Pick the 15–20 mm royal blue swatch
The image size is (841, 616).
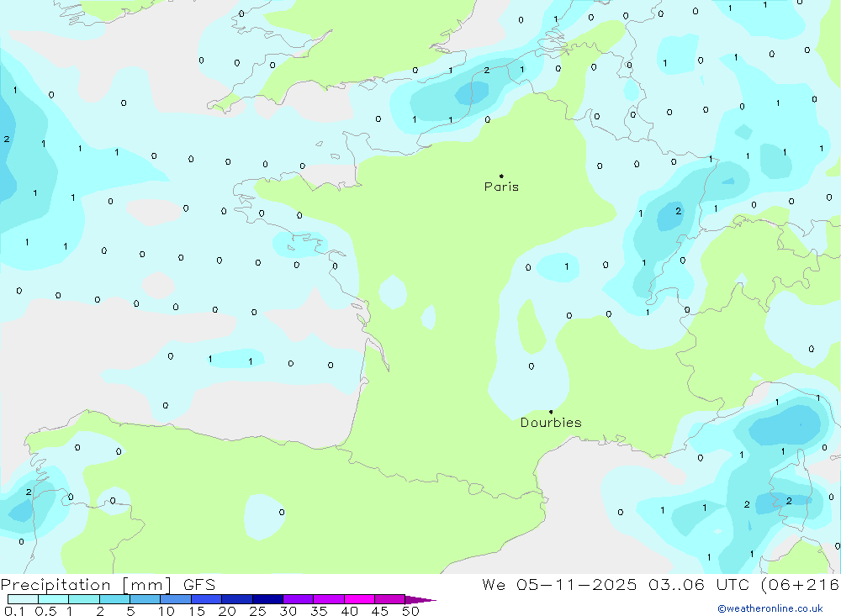pos(206,599)
